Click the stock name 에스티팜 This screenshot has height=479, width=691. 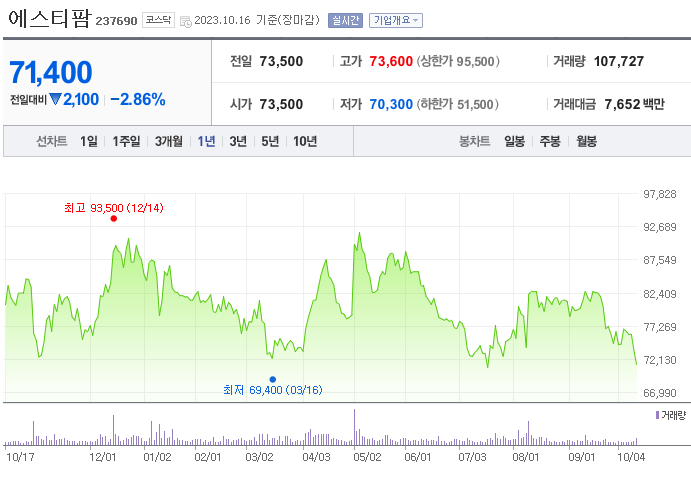pos(49,19)
